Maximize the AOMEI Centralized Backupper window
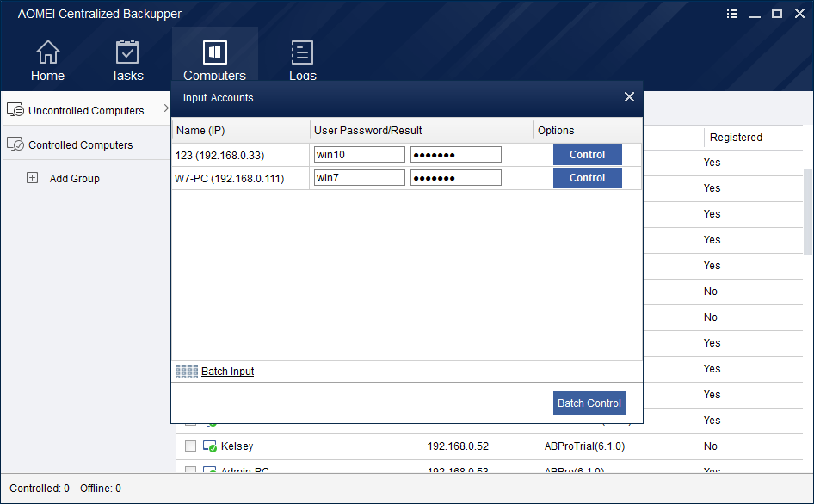Viewport: 814px width, 504px height. (777, 14)
